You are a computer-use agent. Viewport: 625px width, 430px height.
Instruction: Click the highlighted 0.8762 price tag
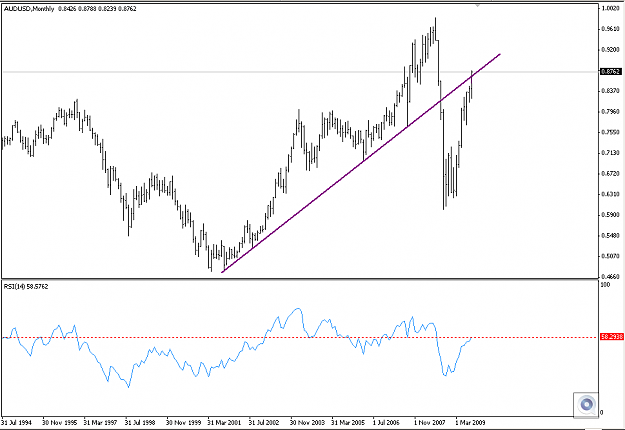coord(611,72)
